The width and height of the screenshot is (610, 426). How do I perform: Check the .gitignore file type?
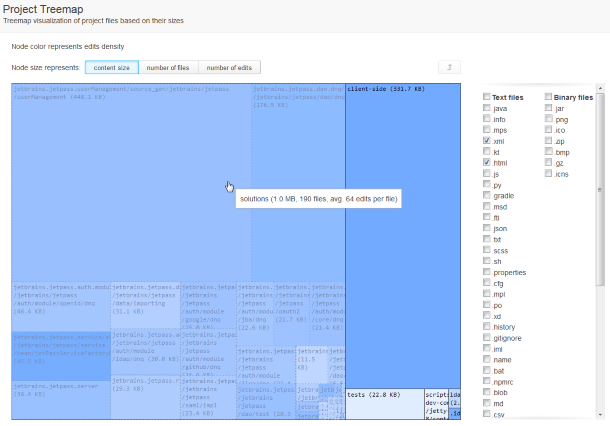(x=487, y=337)
